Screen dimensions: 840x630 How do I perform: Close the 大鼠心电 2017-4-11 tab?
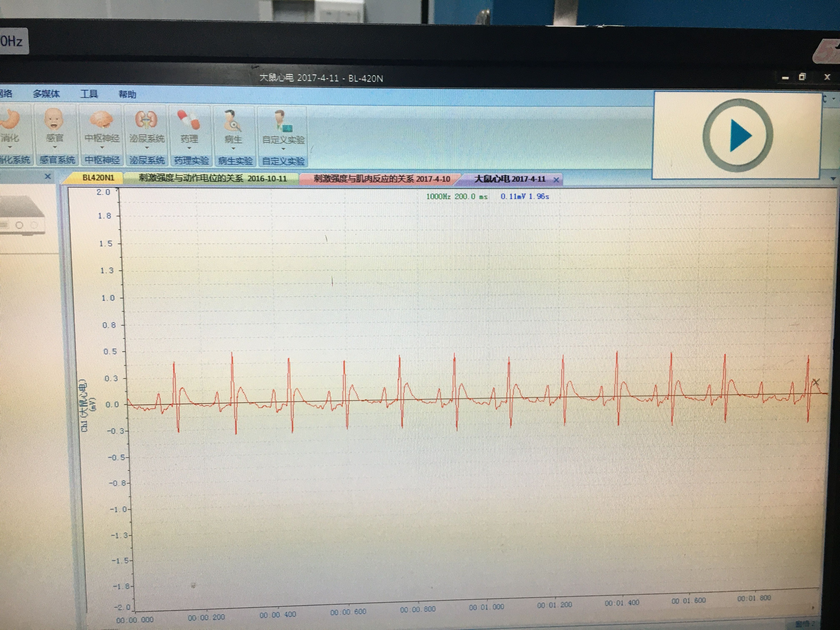[556, 180]
